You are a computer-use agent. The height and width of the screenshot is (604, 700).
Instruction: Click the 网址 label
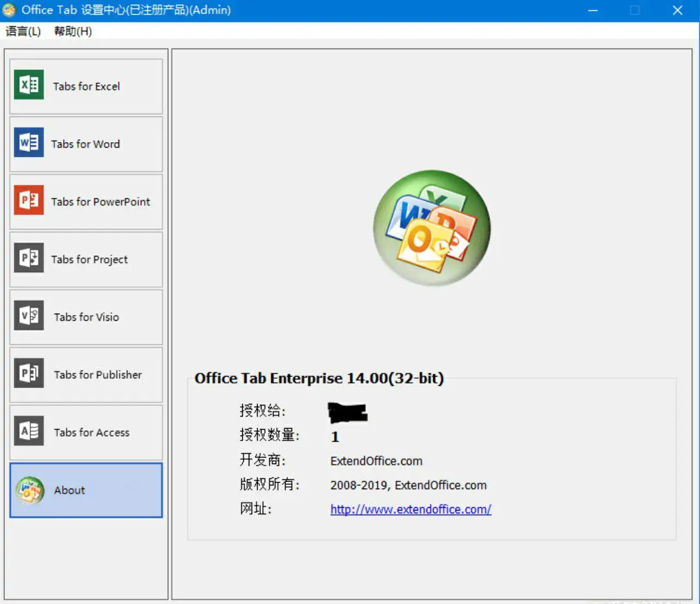click(x=255, y=509)
